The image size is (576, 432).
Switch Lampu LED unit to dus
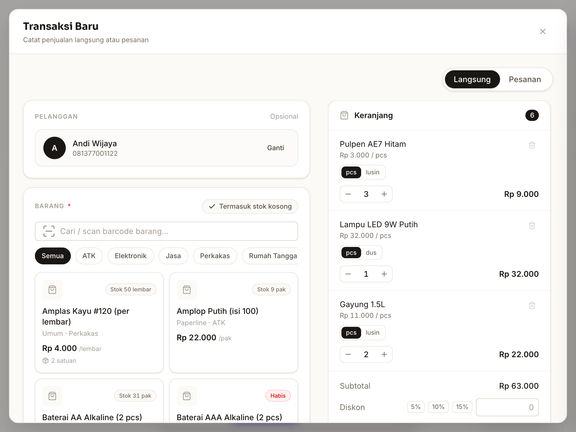(371, 252)
